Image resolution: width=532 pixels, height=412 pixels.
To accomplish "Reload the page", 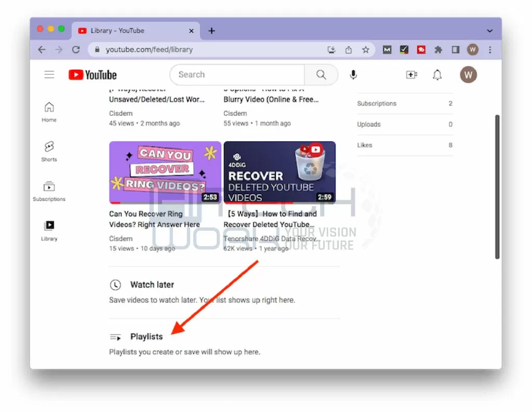I will (76, 49).
